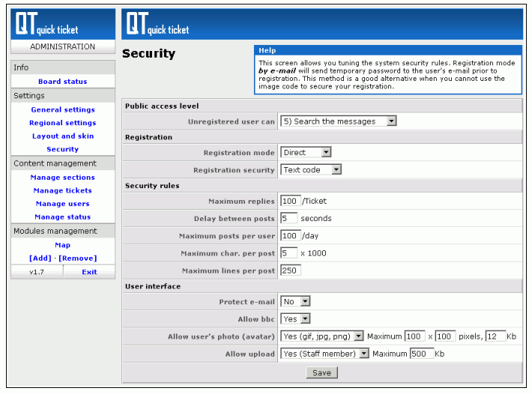Click the Exit link
The image size is (532, 394).
[89, 272]
